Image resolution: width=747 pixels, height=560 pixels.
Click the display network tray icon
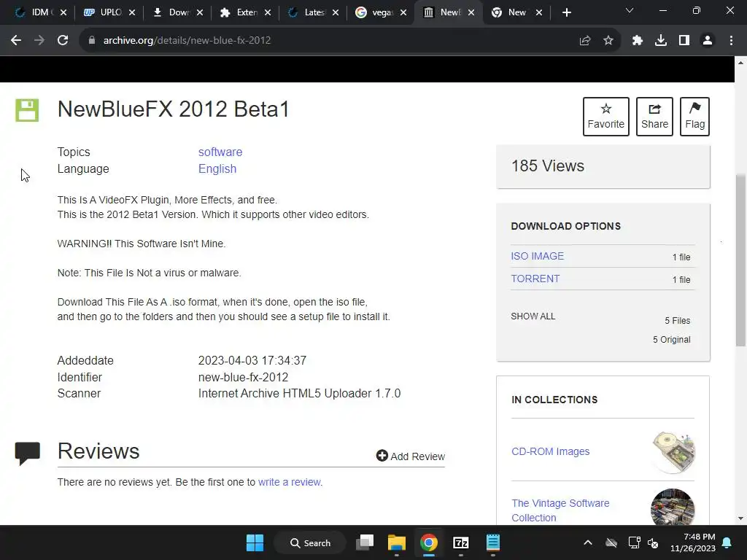[x=635, y=542]
